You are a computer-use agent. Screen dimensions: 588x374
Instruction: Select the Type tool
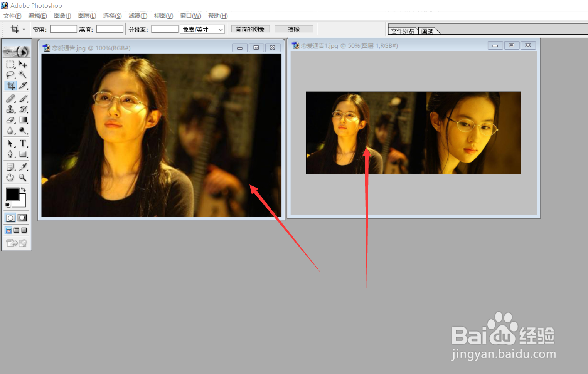point(23,143)
